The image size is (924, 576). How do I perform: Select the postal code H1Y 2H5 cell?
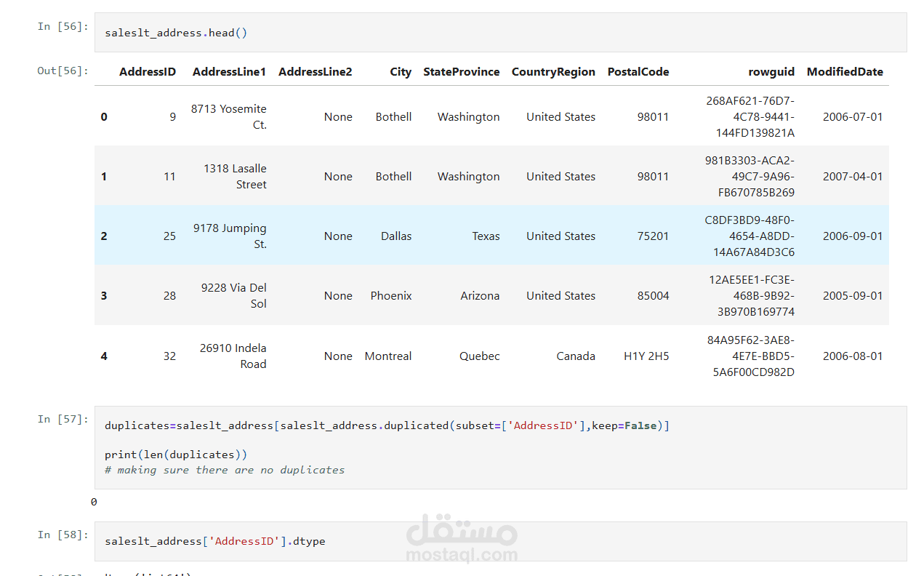[646, 356]
